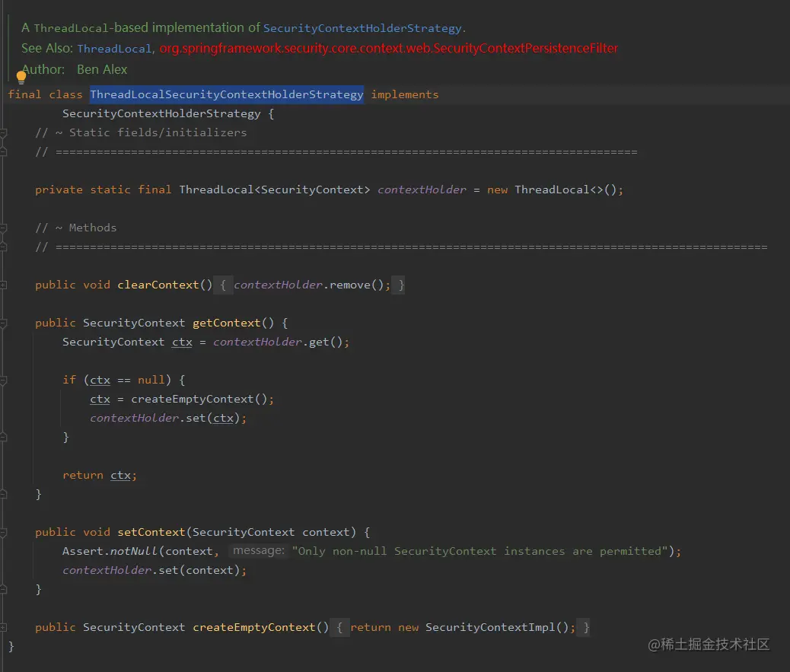Click the setContext method name
790x672 pixels.
[x=151, y=532]
